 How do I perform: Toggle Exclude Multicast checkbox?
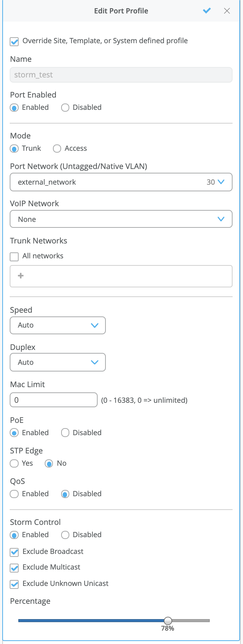pos(15,568)
